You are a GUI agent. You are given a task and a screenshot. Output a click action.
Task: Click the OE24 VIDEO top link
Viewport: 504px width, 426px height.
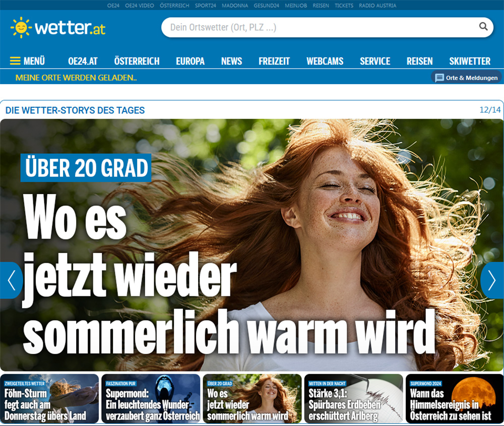point(140,6)
